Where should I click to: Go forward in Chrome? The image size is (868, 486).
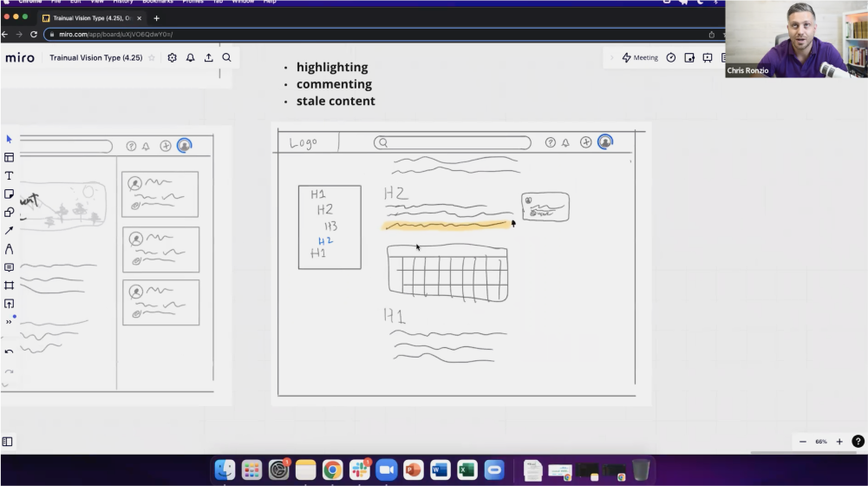tap(19, 35)
